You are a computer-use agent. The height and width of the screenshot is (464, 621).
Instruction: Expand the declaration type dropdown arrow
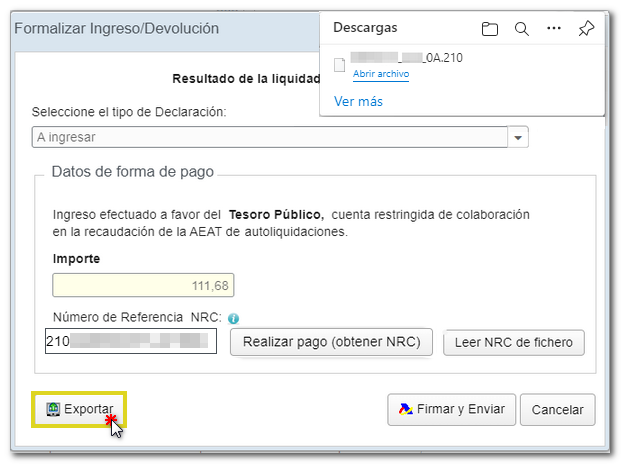(x=518, y=136)
